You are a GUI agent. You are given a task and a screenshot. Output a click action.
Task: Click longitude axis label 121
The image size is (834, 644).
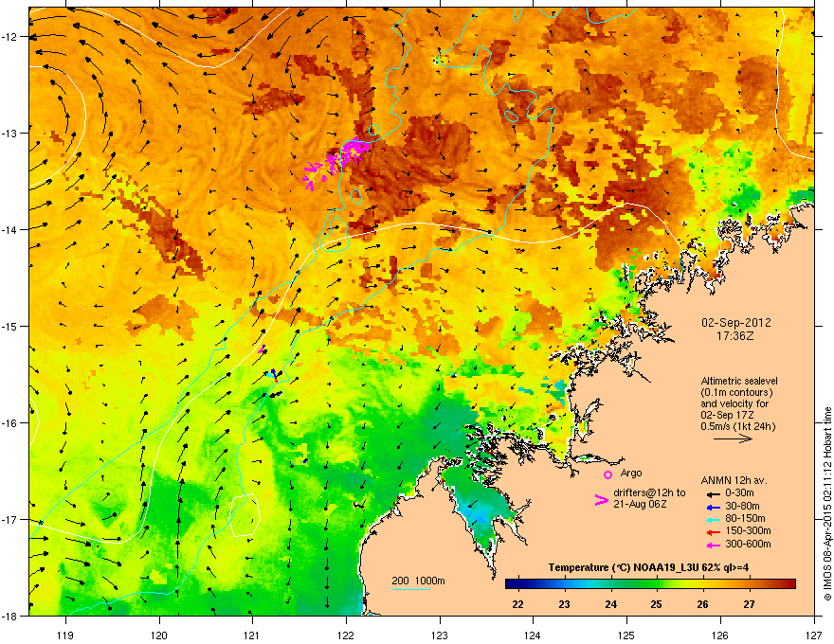point(252,635)
